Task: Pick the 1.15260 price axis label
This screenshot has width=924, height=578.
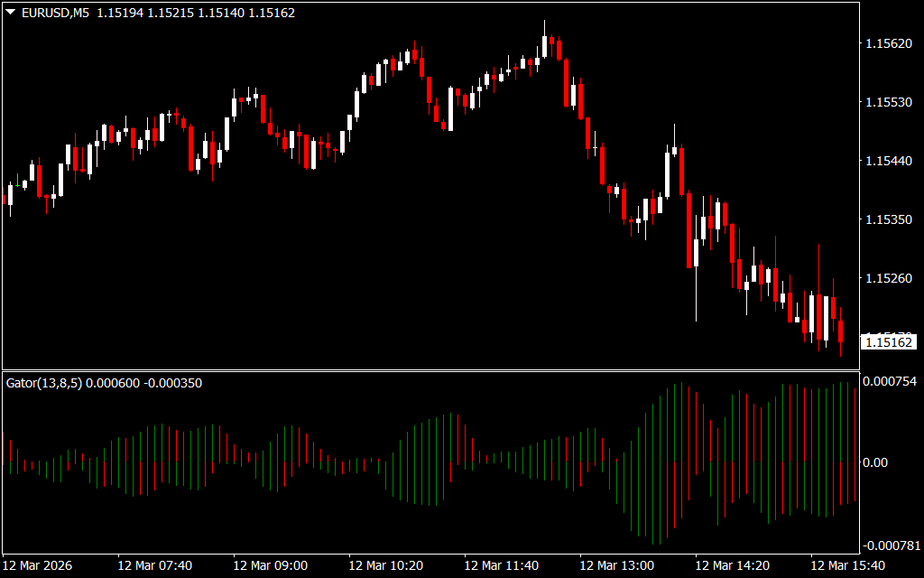Action: tap(889, 278)
